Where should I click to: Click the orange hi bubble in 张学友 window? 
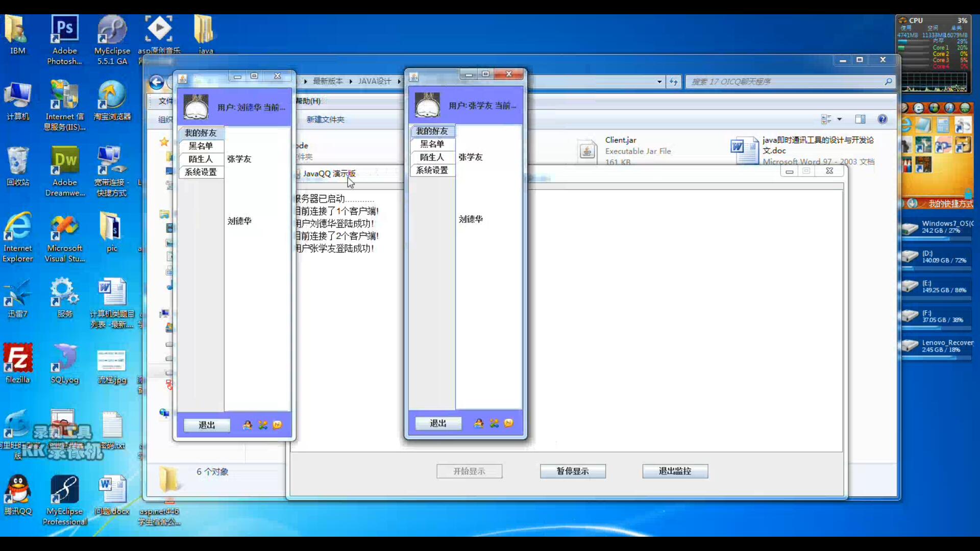pos(508,423)
